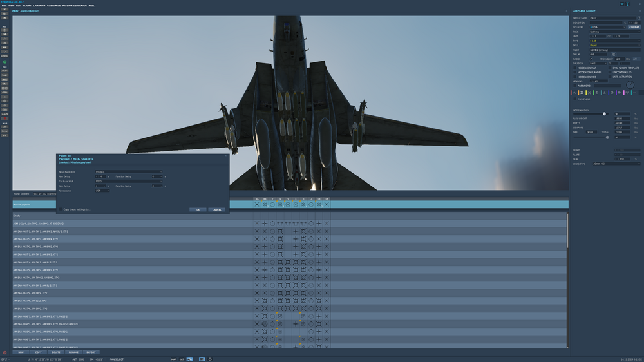Open the Country dropdown showing USA
This screenshot has width=644, height=362.
pyautogui.click(x=607, y=27)
